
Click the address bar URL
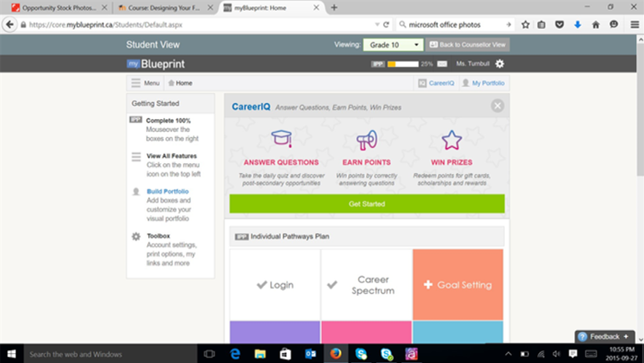click(x=106, y=24)
